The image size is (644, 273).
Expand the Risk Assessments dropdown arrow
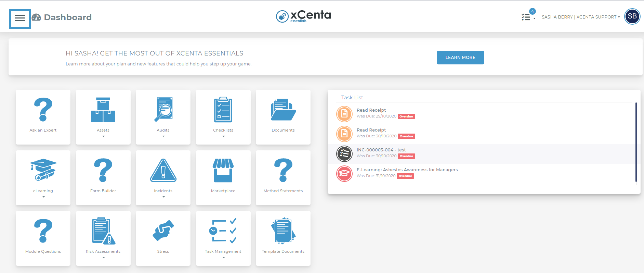click(x=104, y=258)
